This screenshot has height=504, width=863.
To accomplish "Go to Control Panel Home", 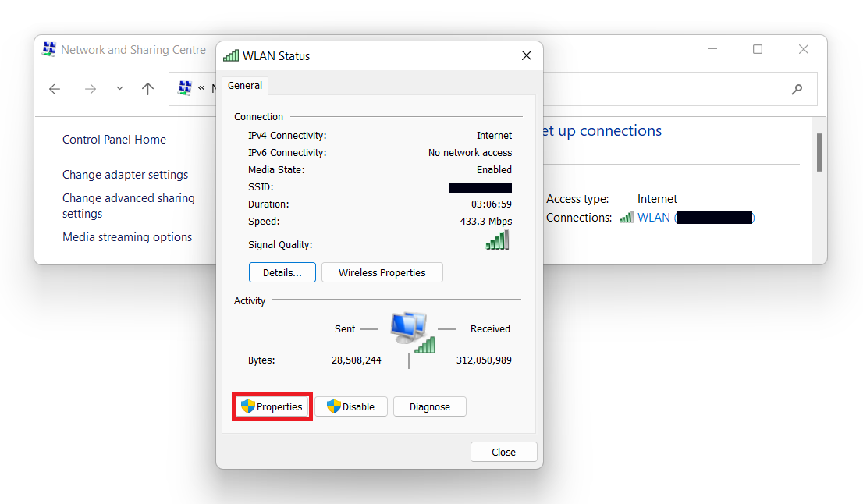I will coord(114,140).
